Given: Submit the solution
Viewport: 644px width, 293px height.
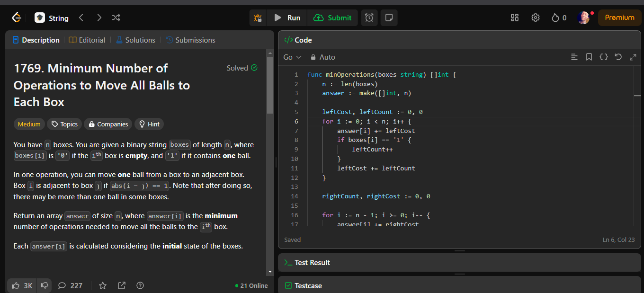Looking at the screenshot, I should [332, 18].
